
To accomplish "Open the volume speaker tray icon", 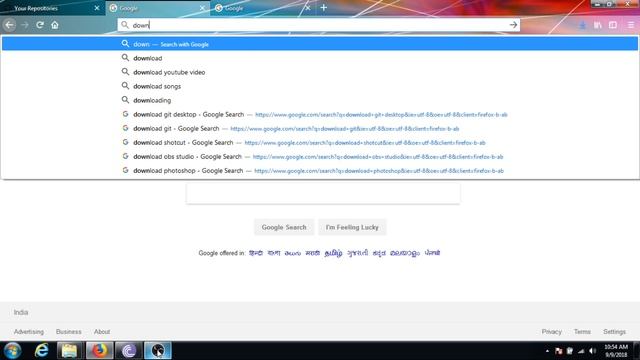I will click(x=593, y=351).
